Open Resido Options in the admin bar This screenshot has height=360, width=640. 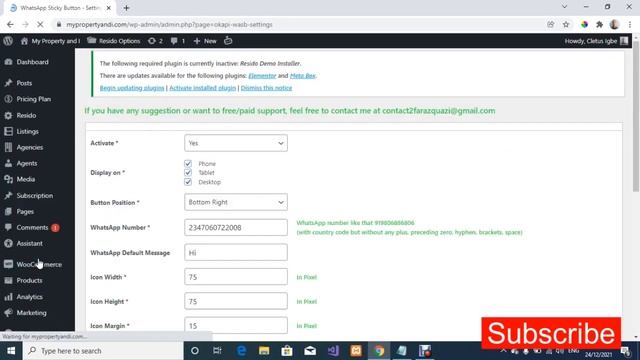113,41
